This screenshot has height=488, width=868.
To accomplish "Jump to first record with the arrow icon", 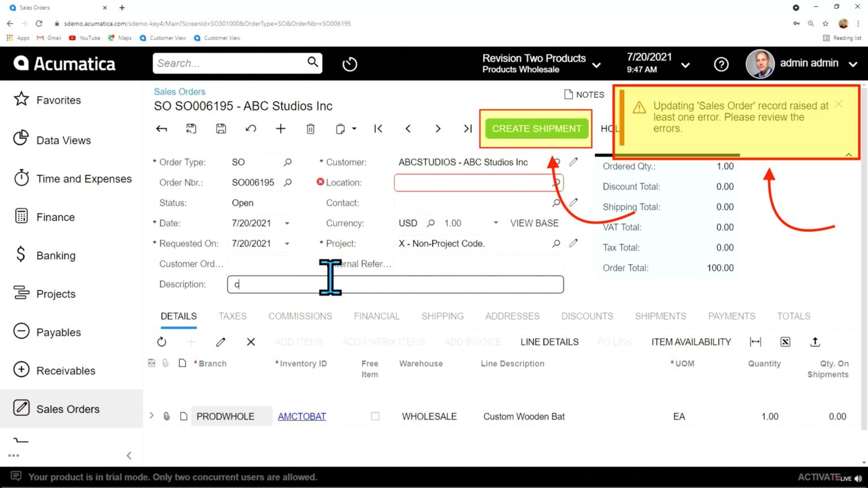I will pos(378,129).
